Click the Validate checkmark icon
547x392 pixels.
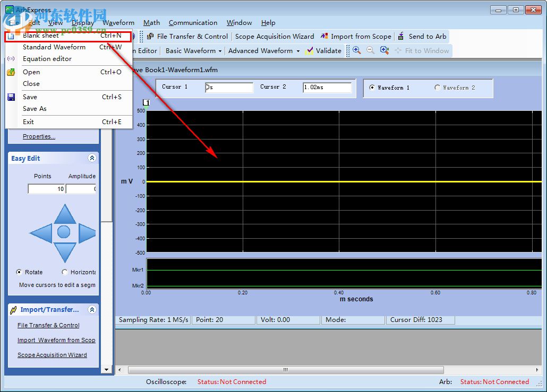click(310, 51)
